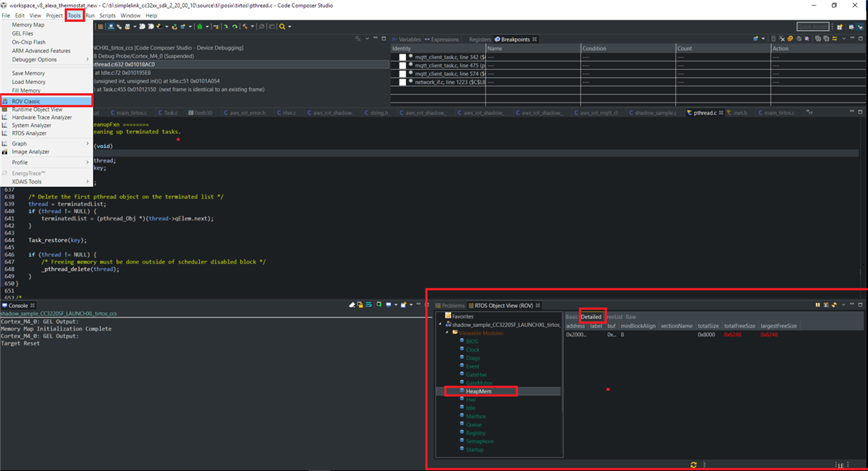The height and width of the screenshot is (471, 868).
Task: Open the Window menu
Action: pyautogui.click(x=130, y=16)
